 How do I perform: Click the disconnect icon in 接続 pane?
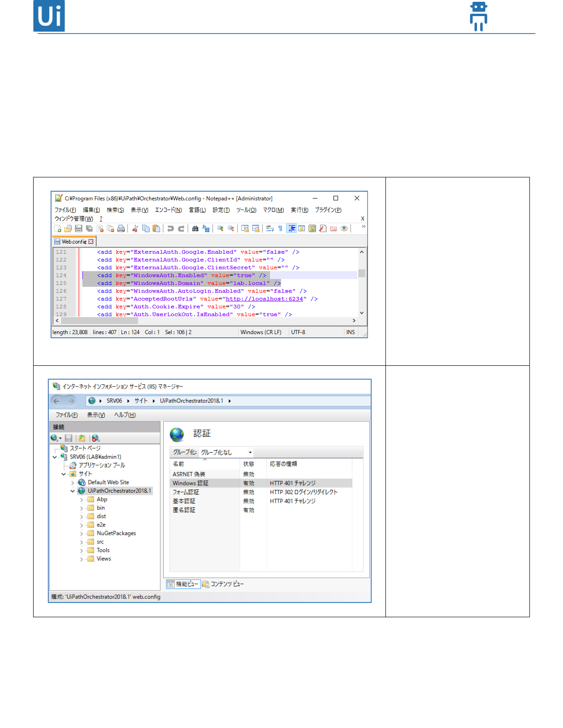click(95, 438)
